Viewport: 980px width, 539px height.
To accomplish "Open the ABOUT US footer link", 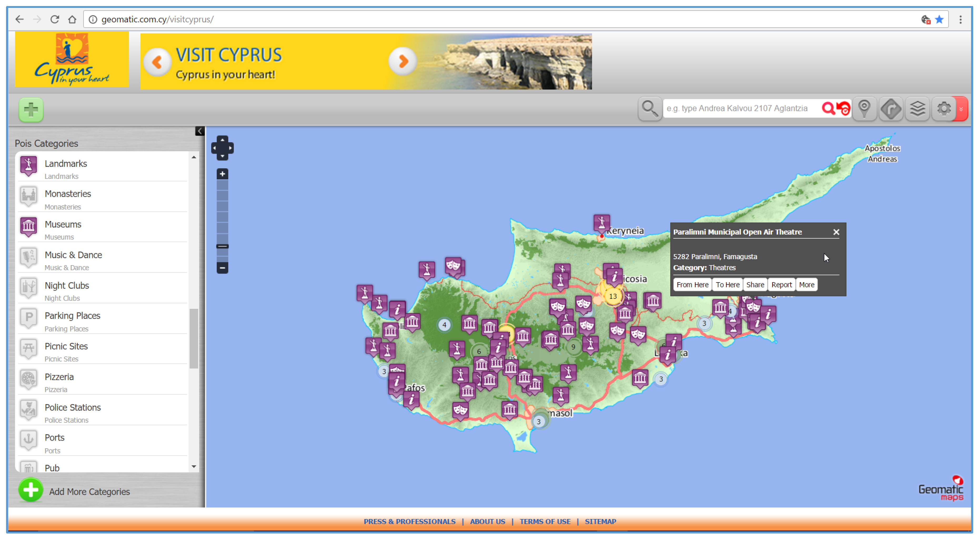I will click(487, 521).
